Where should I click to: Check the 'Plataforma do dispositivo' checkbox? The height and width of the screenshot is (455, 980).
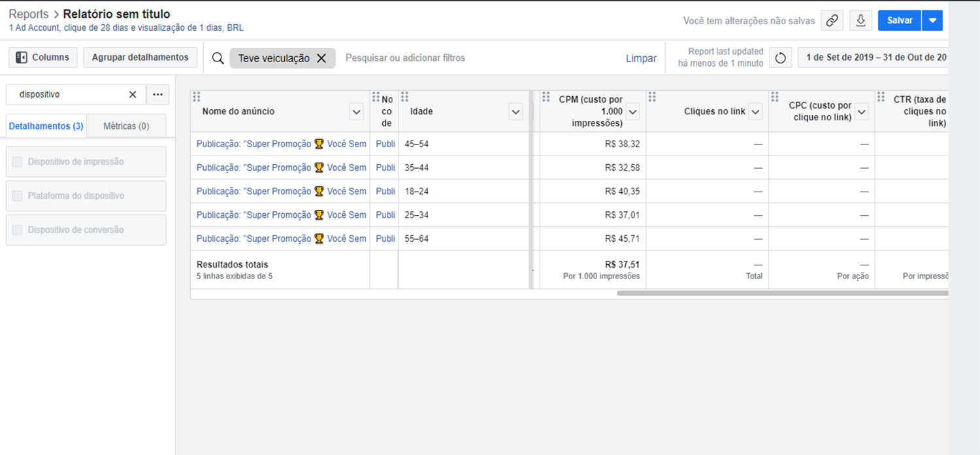coord(18,195)
